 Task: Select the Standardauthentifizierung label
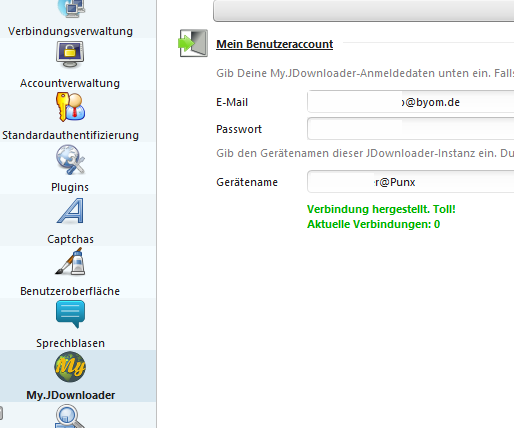(x=70, y=135)
